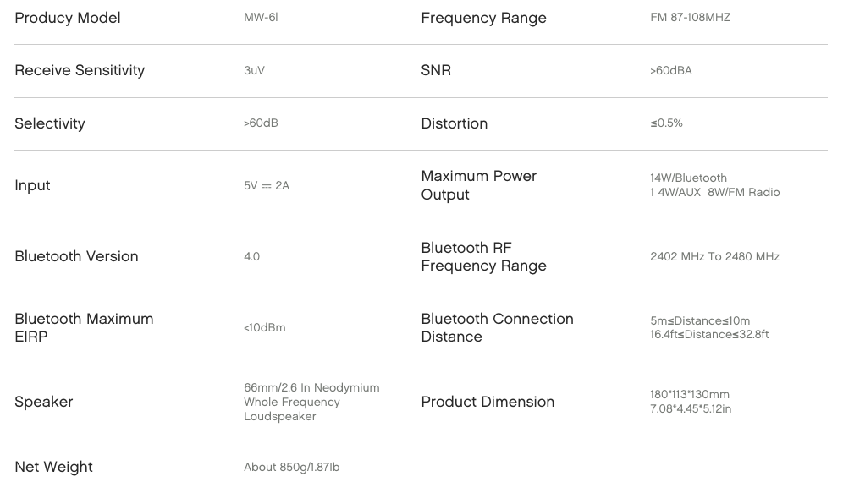Select the MW-6I model value
843x504 pixels.
261,17
